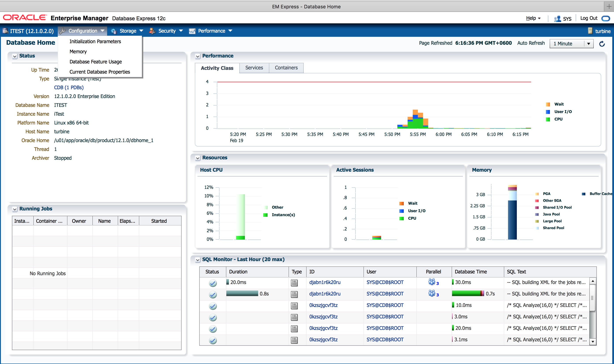Collapse the Status section
The image size is (614, 364).
[15, 56]
